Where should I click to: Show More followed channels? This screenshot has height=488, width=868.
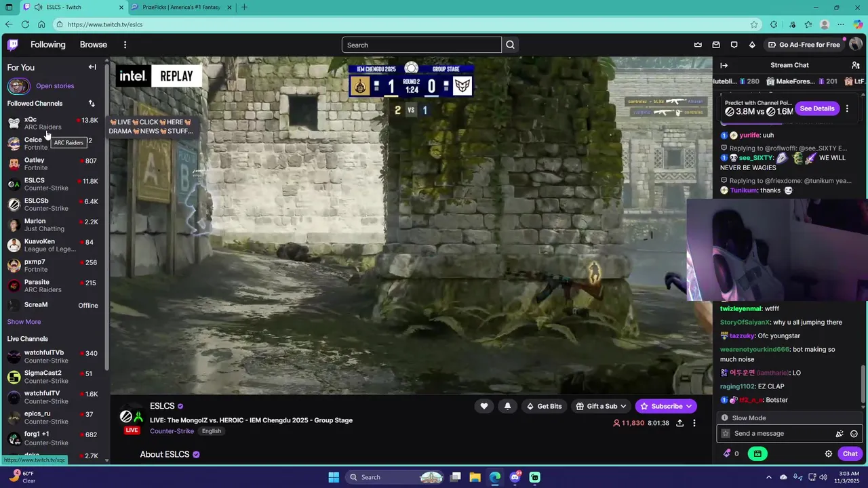click(x=24, y=322)
